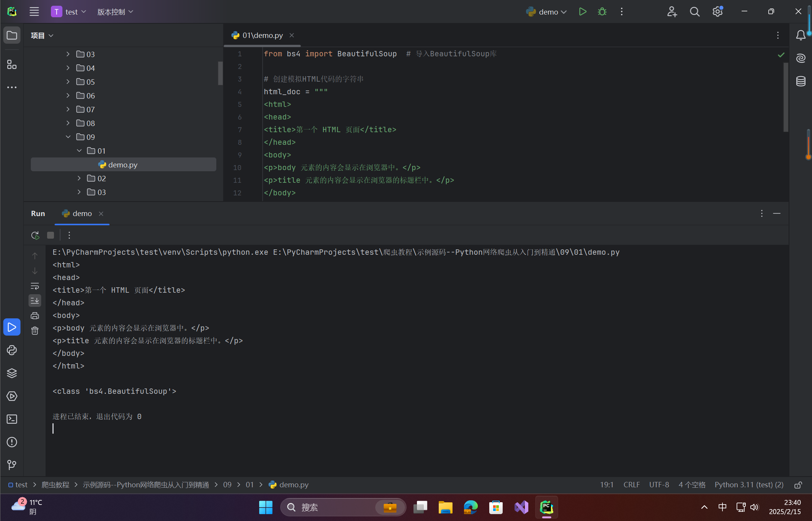Clear Run console with trash icon
812x521 pixels.
click(35, 331)
